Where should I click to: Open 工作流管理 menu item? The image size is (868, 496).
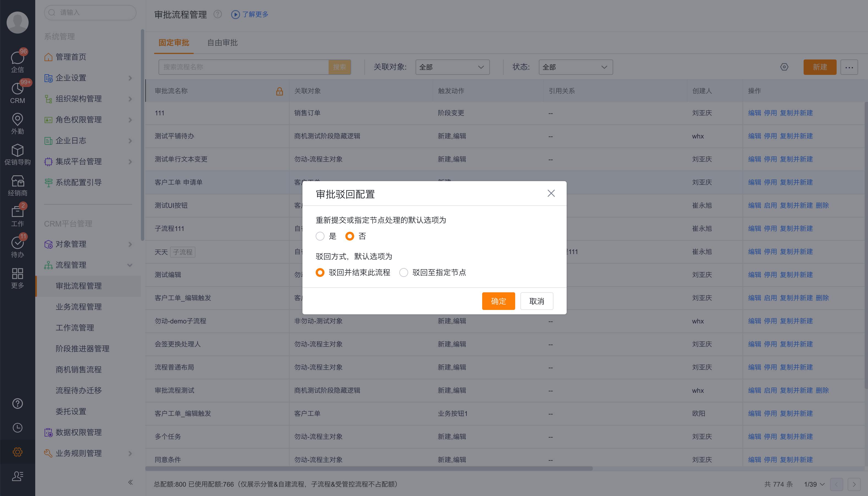click(x=75, y=328)
